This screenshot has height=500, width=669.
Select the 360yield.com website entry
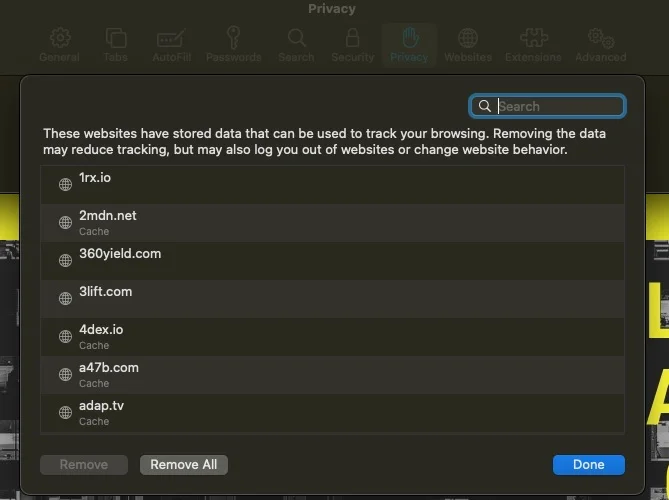(332, 261)
